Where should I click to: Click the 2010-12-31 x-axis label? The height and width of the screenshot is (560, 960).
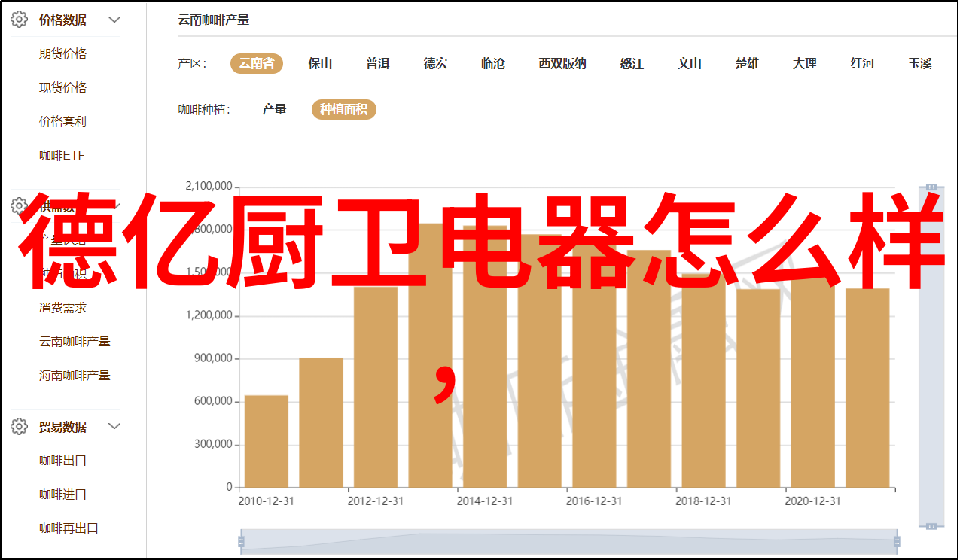pos(267,501)
